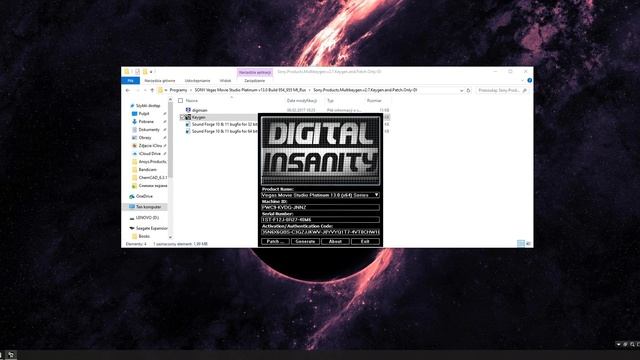Screen dimensions: 640x360
Task: Click the Serial Number field
Action: click(320, 220)
